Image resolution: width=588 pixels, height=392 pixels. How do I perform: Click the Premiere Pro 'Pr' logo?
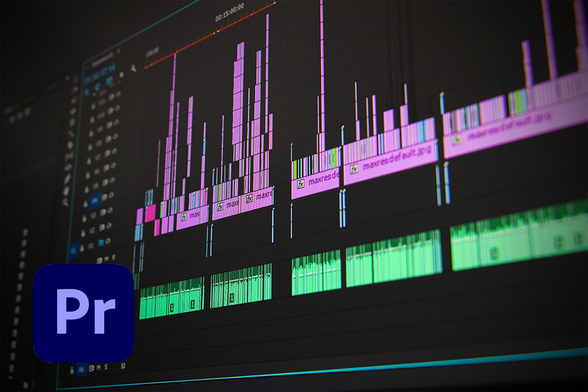click(84, 313)
